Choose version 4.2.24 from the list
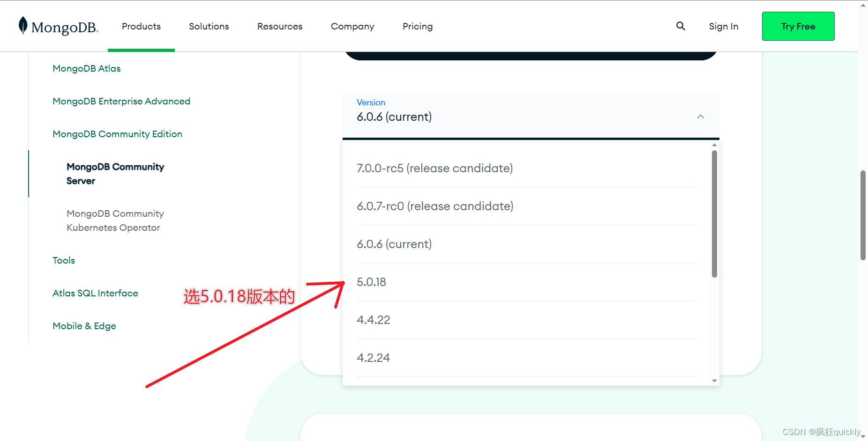The height and width of the screenshot is (441, 868). tap(526, 358)
